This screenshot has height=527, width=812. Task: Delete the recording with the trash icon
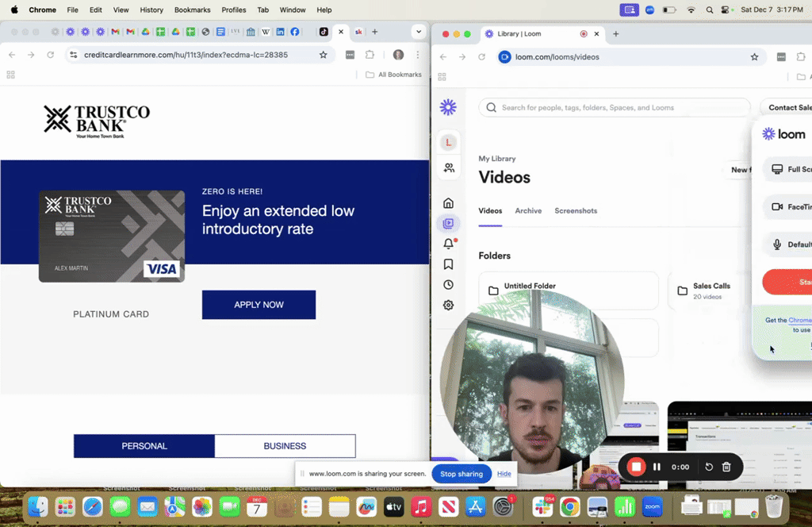click(726, 467)
